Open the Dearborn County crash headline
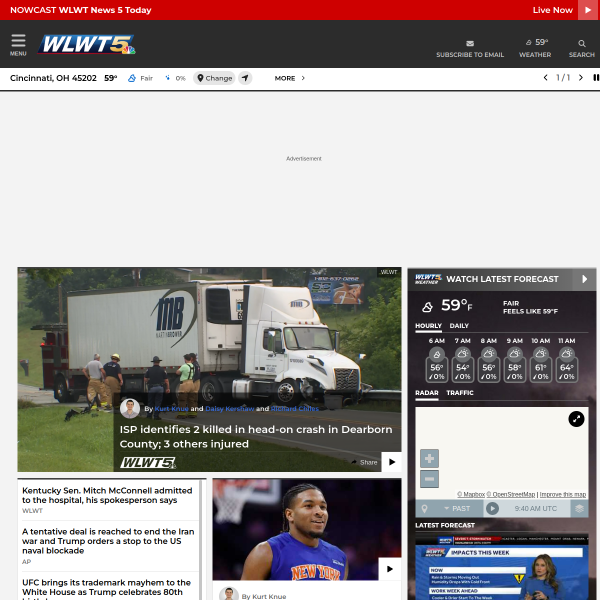The image size is (600, 600). click(x=256, y=437)
